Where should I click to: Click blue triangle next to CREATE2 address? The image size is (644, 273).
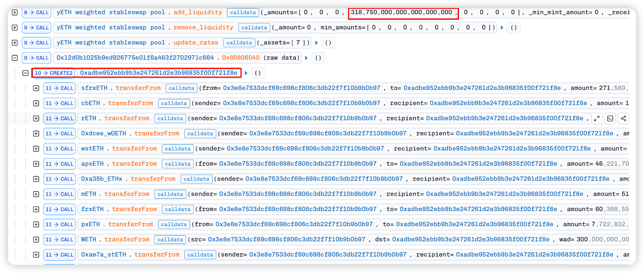point(246,73)
